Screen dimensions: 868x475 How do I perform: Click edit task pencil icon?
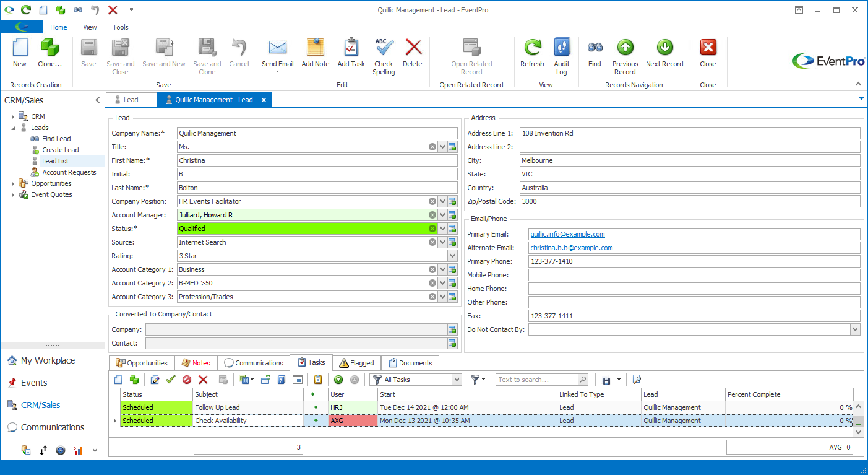pos(155,380)
